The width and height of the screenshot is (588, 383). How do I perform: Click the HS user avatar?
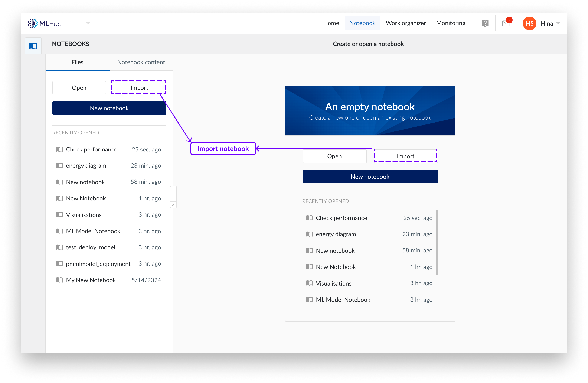(x=529, y=23)
